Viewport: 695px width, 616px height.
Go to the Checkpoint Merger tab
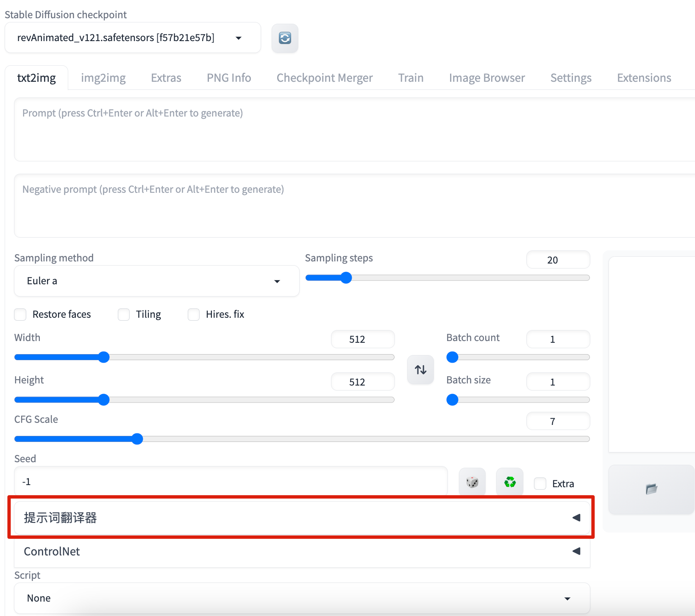(x=325, y=78)
